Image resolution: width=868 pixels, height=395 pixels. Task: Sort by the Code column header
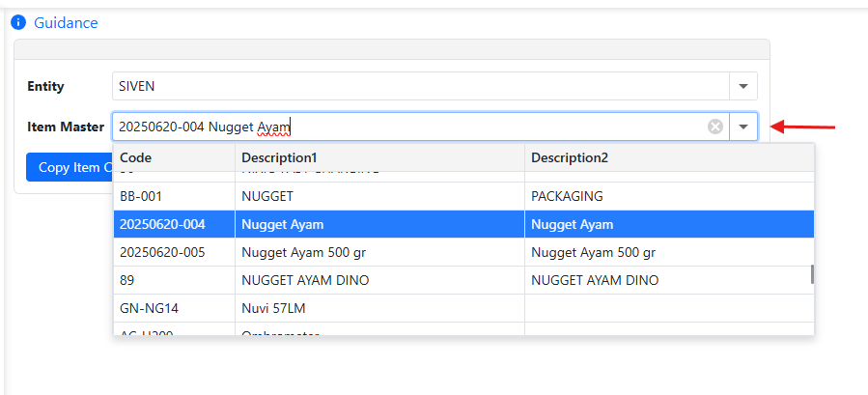[x=175, y=157]
